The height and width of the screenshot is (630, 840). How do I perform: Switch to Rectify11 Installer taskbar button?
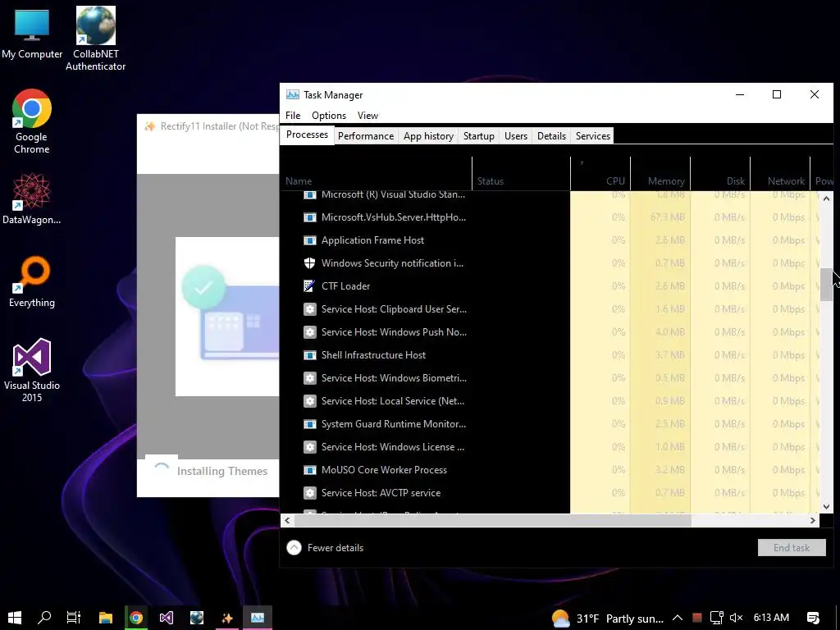tap(227, 618)
